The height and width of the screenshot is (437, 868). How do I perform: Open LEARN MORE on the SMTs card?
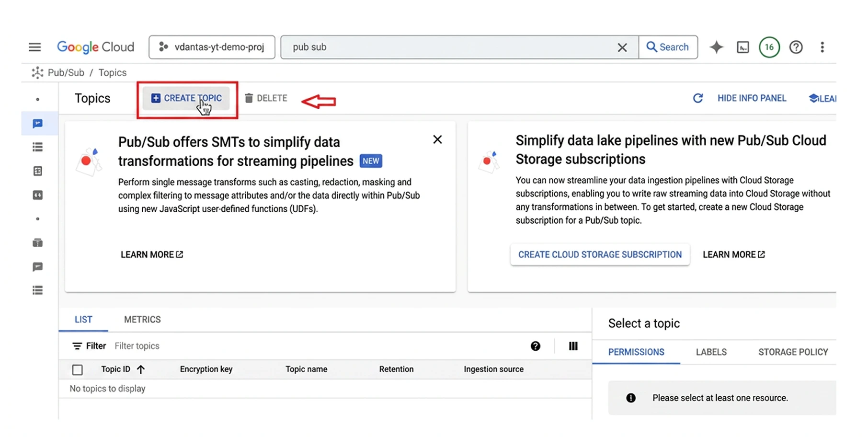pyautogui.click(x=152, y=254)
